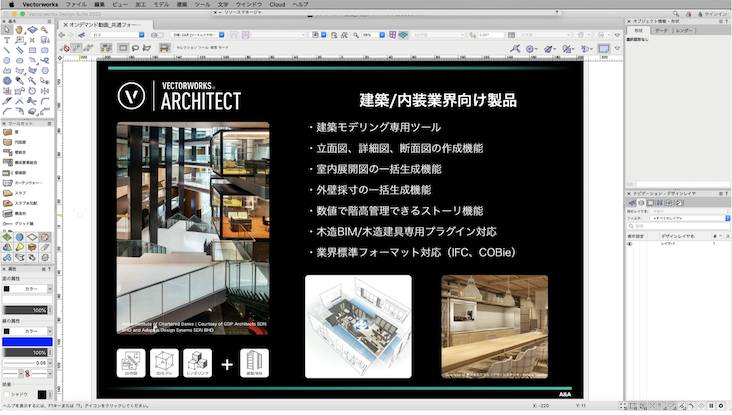Pick the Trim scissors tool

[32, 101]
